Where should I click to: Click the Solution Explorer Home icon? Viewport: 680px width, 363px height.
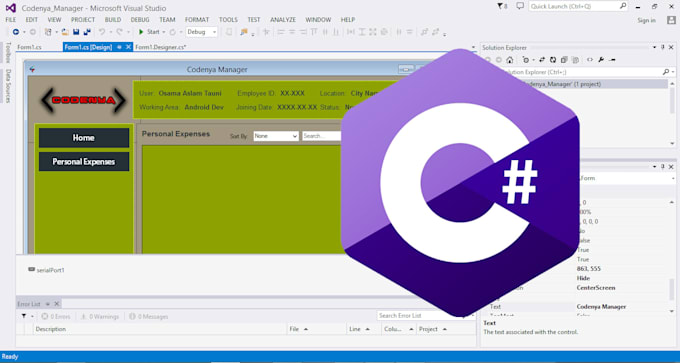(510, 60)
